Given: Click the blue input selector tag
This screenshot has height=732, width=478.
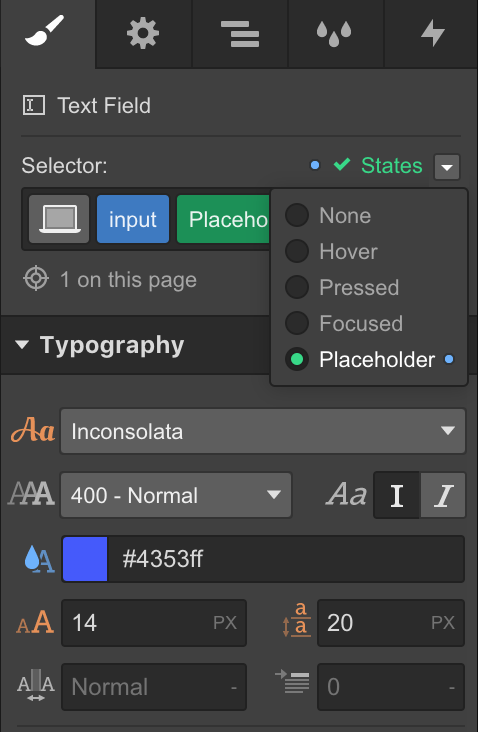Looking at the screenshot, I should 133,219.
